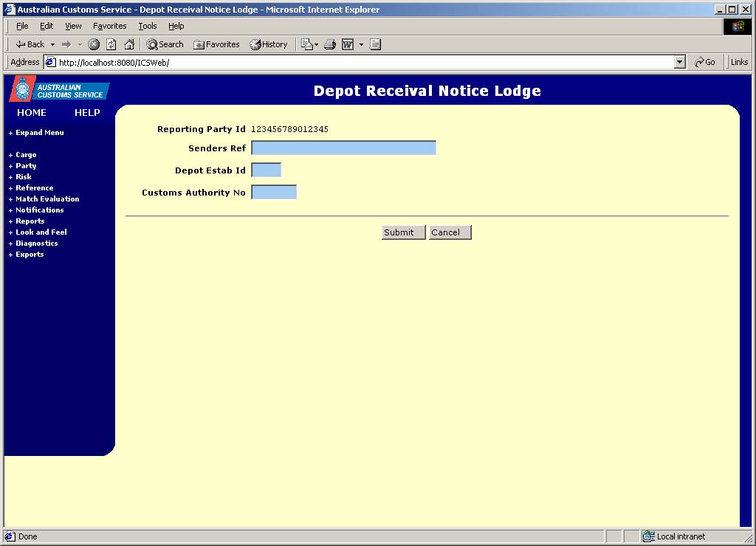The image size is (756, 546).
Task: Open the View menu
Action: coord(73,26)
